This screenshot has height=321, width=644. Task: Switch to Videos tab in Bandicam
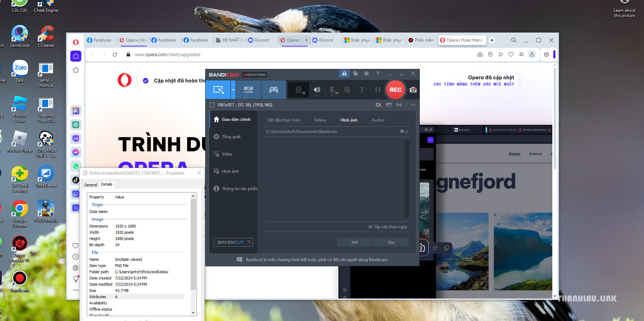(x=320, y=120)
